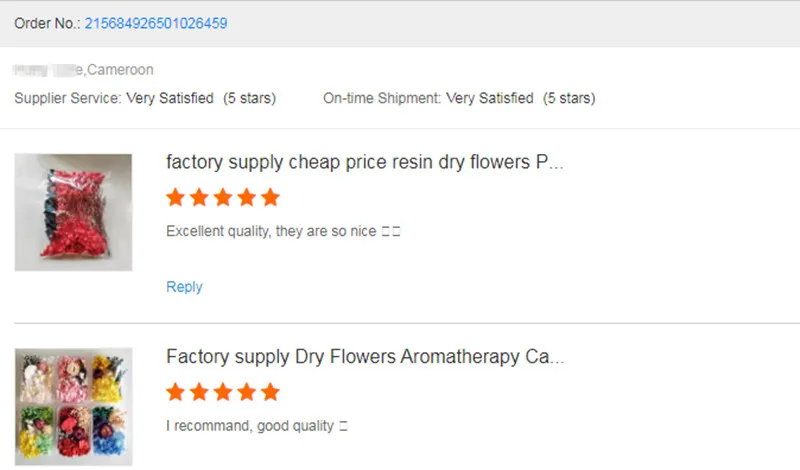Click Reply under the resin flowers review
The width and height of the screenshot is (800, 470).
click(184, 287)
